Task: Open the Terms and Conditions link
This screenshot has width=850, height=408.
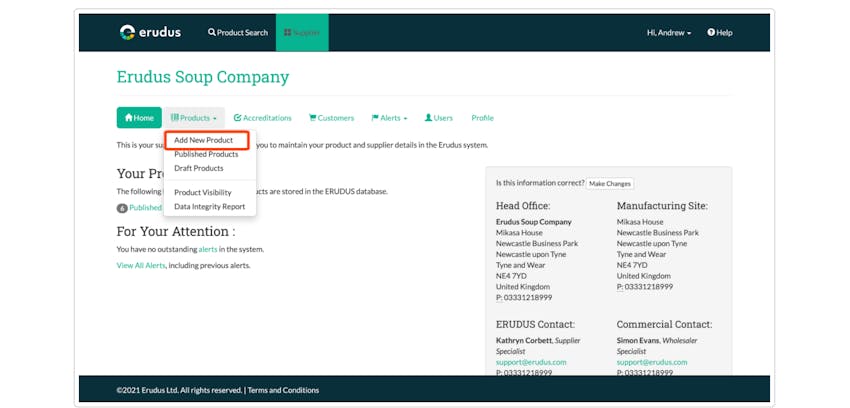Action: (284, 390)
